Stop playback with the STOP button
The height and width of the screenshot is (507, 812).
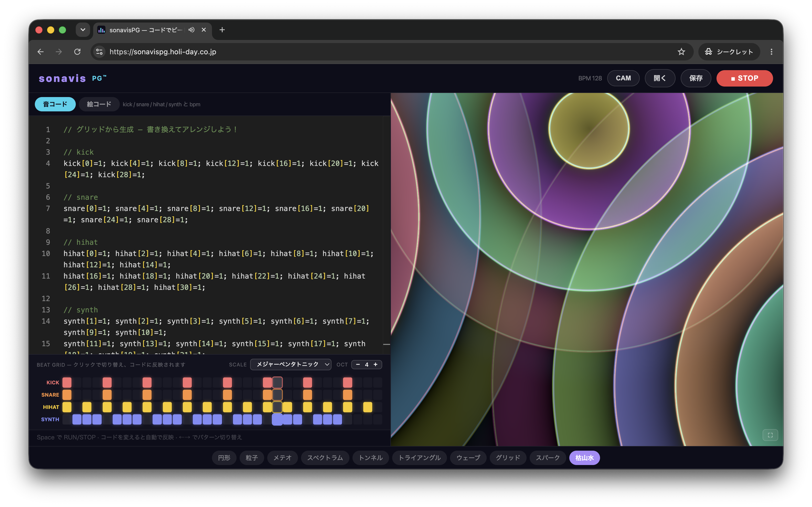(745, 78)
